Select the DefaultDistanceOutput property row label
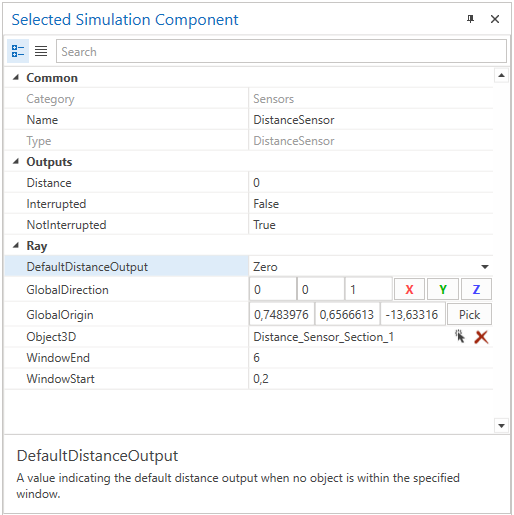 87,267
